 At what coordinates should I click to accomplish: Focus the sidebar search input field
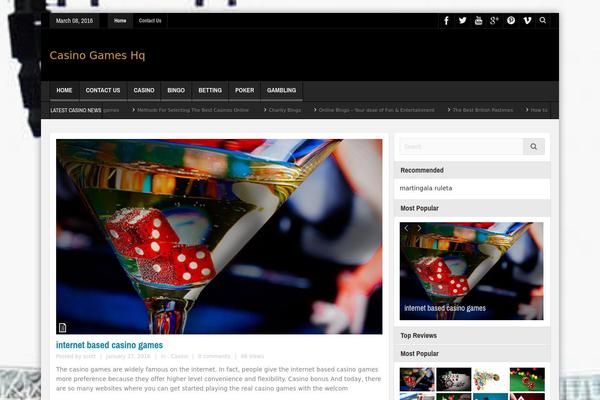pos(461,146)
